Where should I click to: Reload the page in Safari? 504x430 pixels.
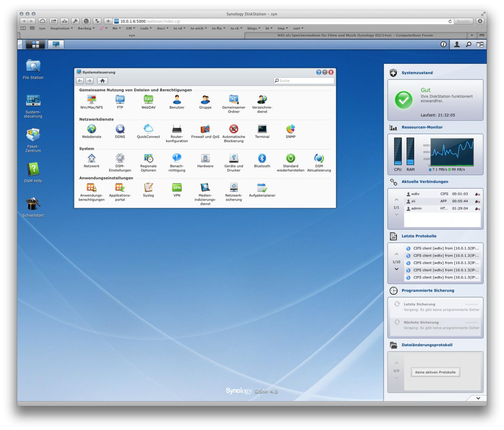tap(450, 21)
